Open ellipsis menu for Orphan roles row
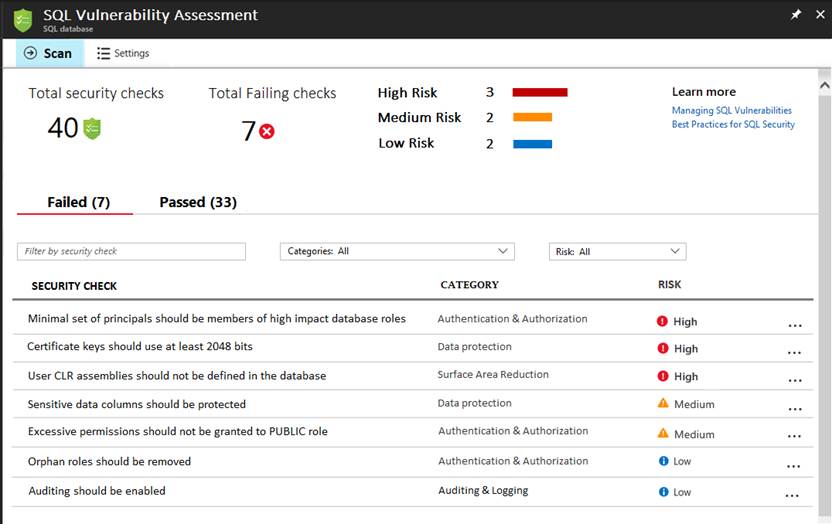Viewport: 832px width, 524px height. 793,466
